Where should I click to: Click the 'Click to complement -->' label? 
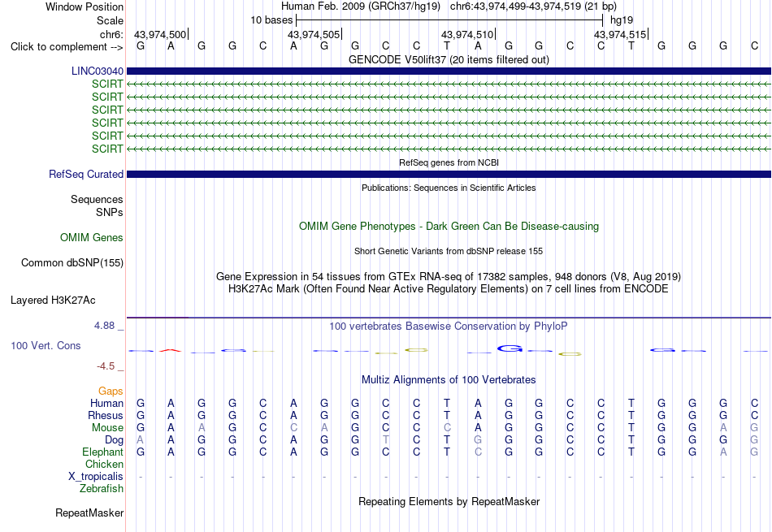[x=67, y=47]
